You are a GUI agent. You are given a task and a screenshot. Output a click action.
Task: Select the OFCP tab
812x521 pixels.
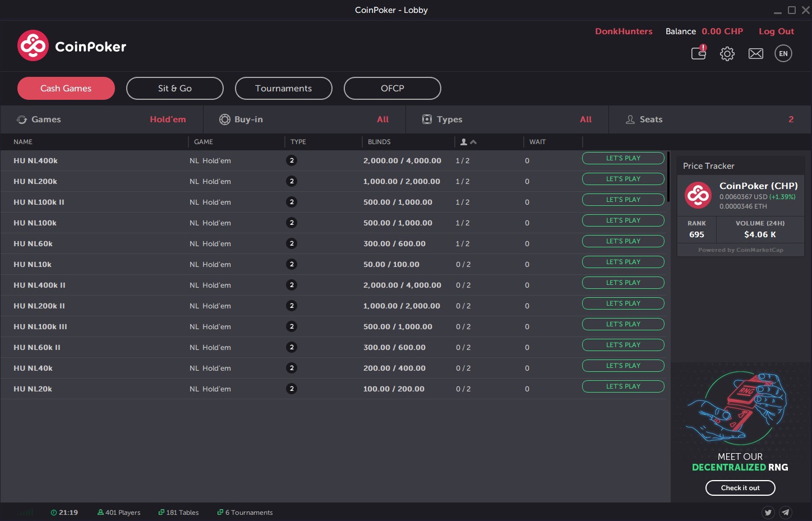[392, 88]
